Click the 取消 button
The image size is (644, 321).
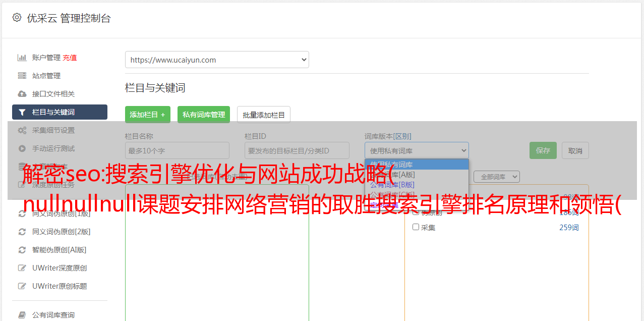coord(575,150)
